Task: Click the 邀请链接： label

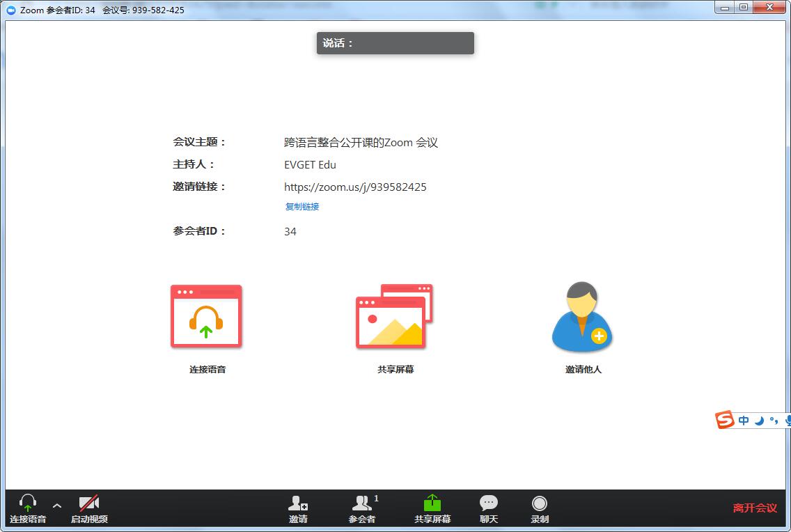Action: [x=199, y=187]
